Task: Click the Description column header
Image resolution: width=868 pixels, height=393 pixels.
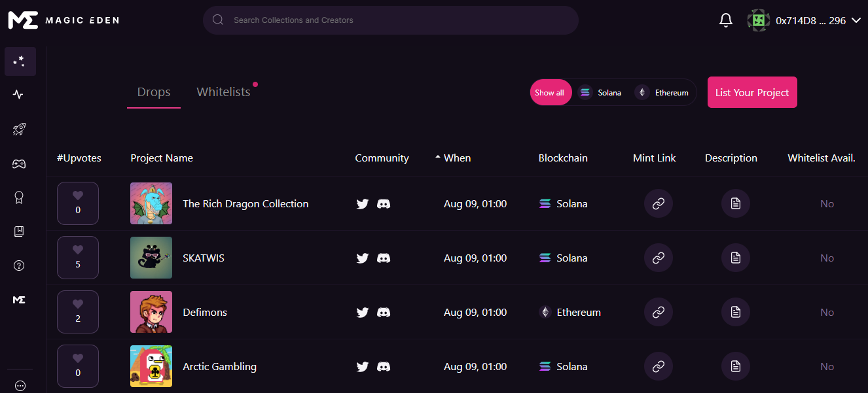Action: (731, 158)
